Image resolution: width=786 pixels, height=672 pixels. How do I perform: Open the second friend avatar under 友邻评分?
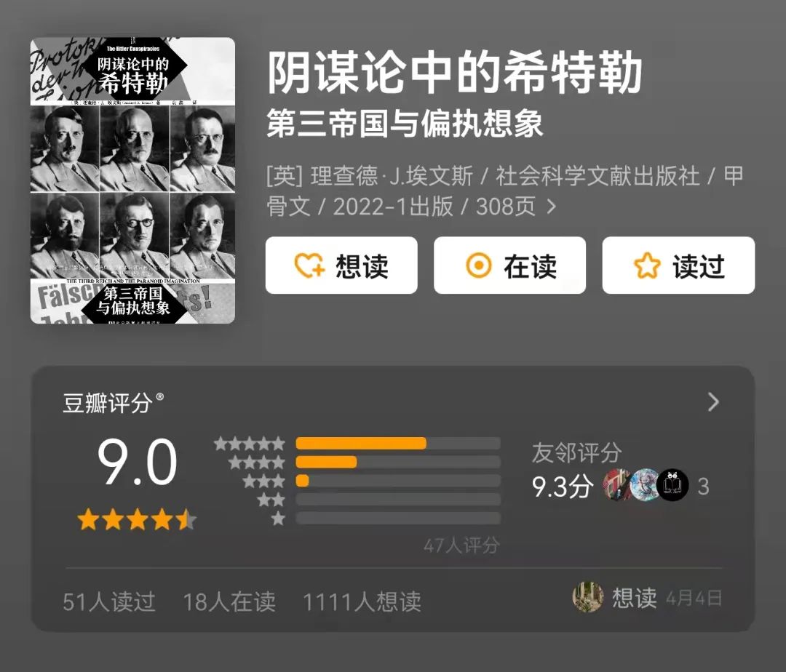tap(645, 484)
